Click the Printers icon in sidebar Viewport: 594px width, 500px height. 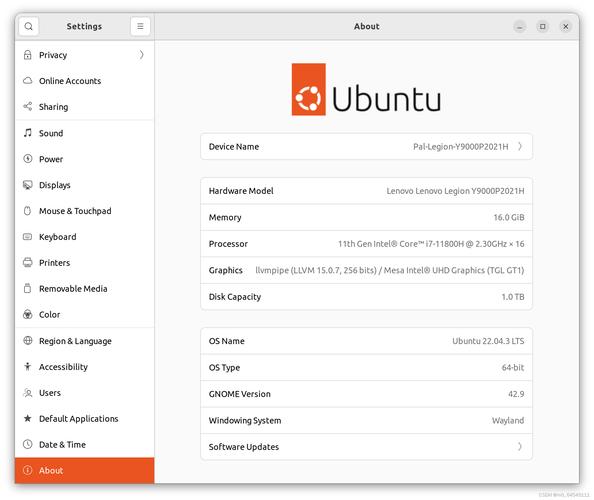tap(28, 262)
